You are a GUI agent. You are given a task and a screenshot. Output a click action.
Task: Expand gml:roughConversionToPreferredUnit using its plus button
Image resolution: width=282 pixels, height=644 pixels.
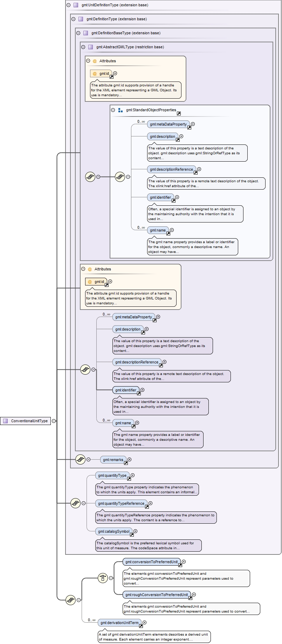(194, 594)
